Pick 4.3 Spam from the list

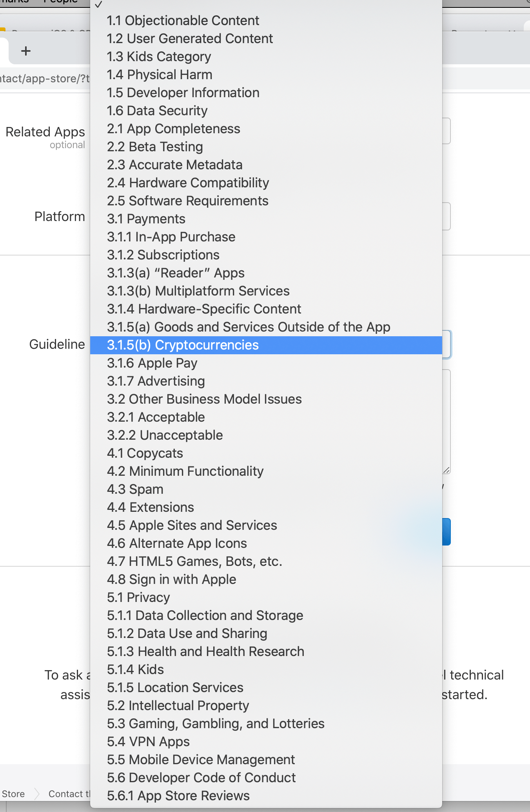point(135,489)
